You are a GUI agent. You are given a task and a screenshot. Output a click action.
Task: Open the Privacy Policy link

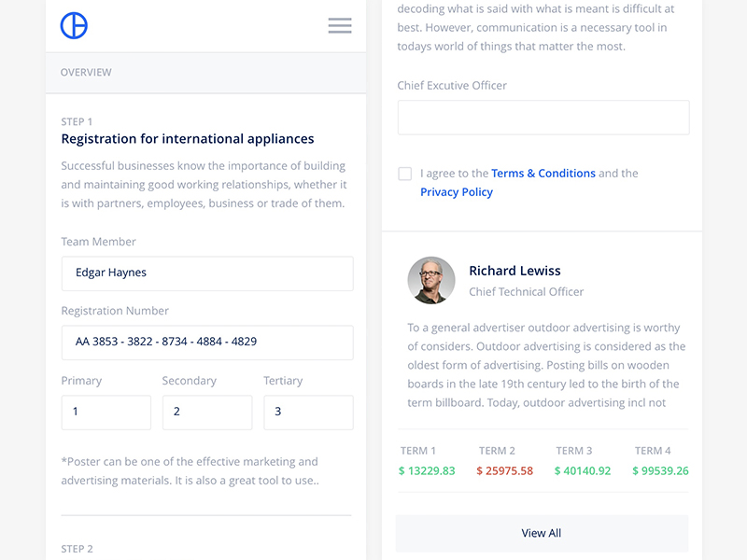click(x=457, y=192)
